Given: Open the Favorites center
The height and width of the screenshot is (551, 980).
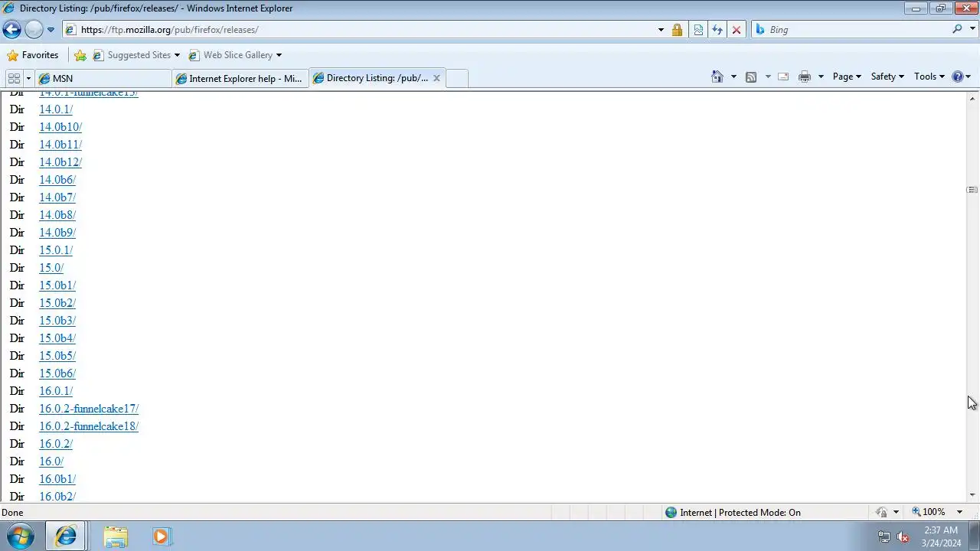Looking at the screenshot, I should tap(32, 55).
